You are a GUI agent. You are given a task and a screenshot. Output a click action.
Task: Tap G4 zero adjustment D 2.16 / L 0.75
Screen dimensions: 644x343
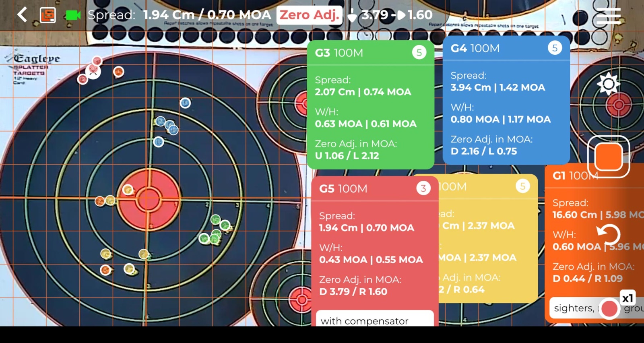coord(484,151)
